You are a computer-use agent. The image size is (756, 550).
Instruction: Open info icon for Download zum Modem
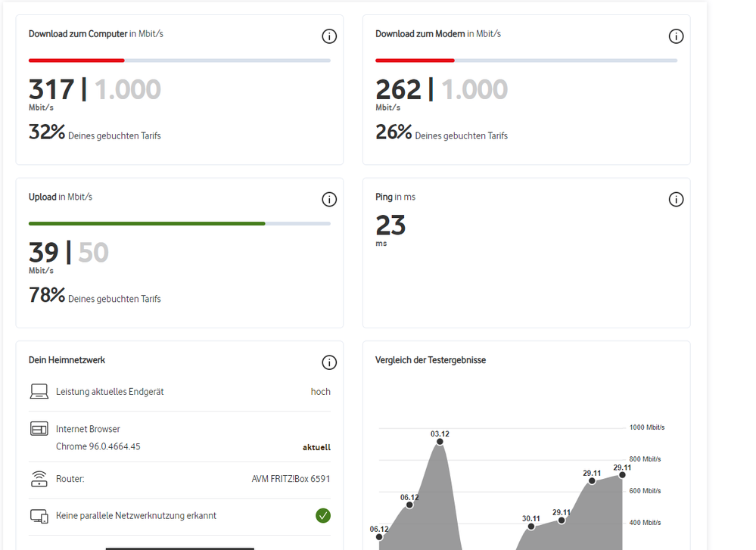click(676, 36)
